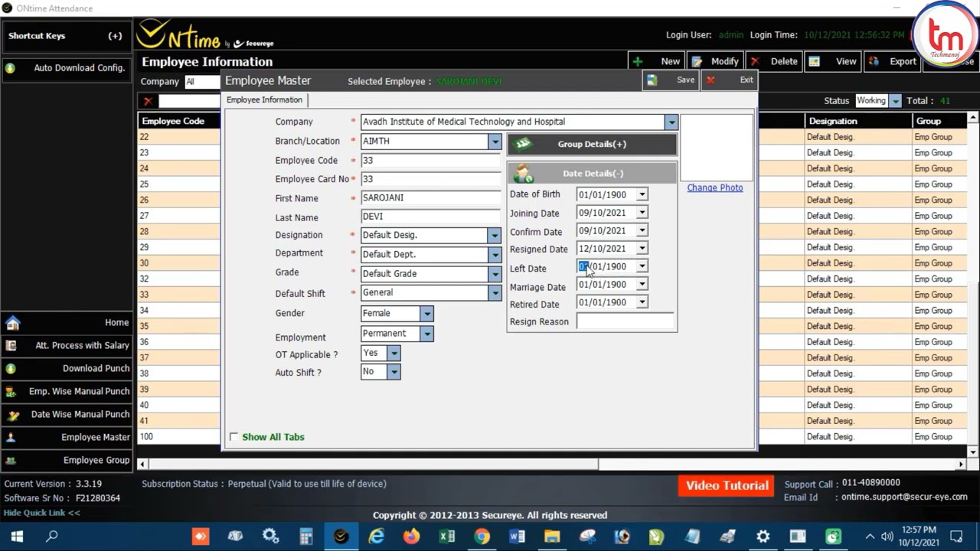This screenshot has height=551, width=980.
Task: Click the Delete toolbar button
Action: [774, 61]
